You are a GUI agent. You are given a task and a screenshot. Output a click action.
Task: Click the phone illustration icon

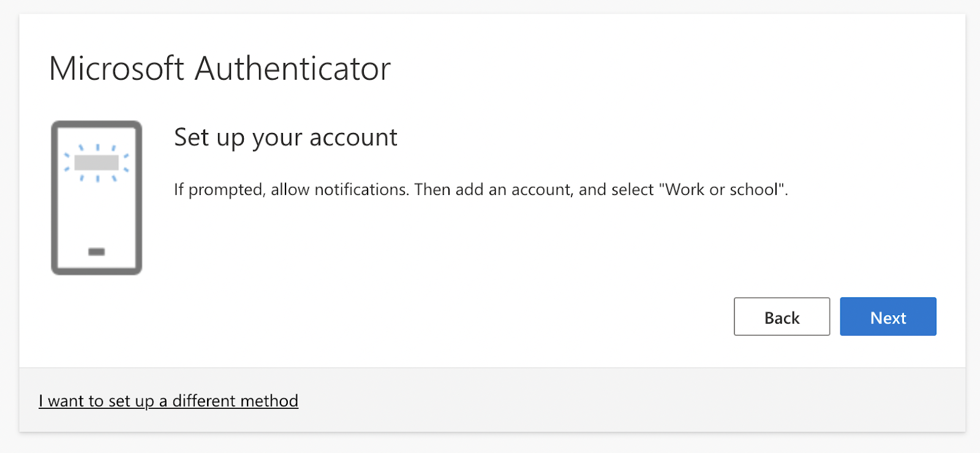tap(97, 197)
